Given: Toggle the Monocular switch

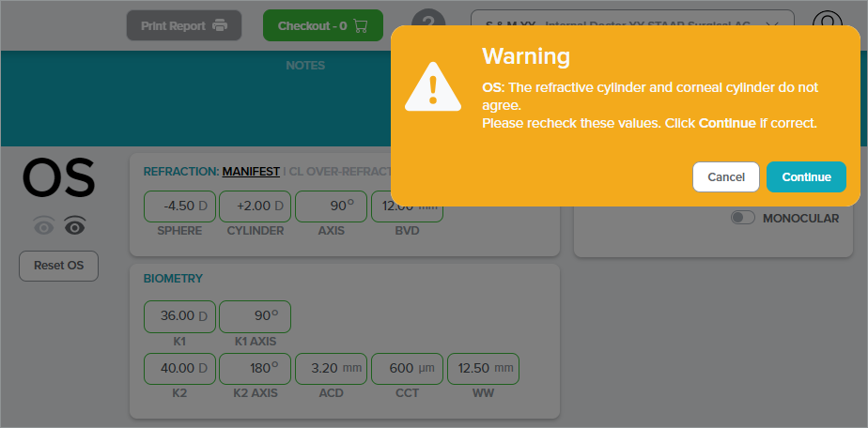Looking at the screenshot, I should coord(744,218).
